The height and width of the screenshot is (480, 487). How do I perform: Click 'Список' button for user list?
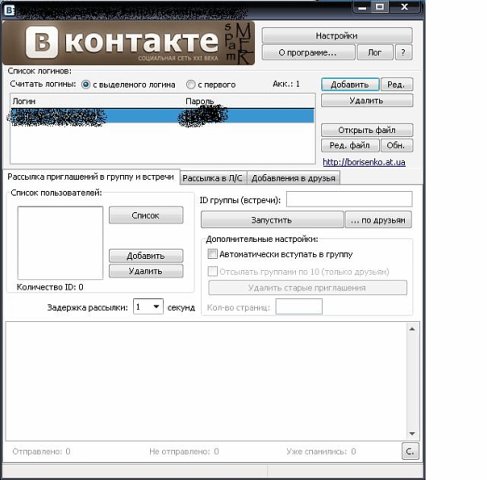[x=146, y=215]
